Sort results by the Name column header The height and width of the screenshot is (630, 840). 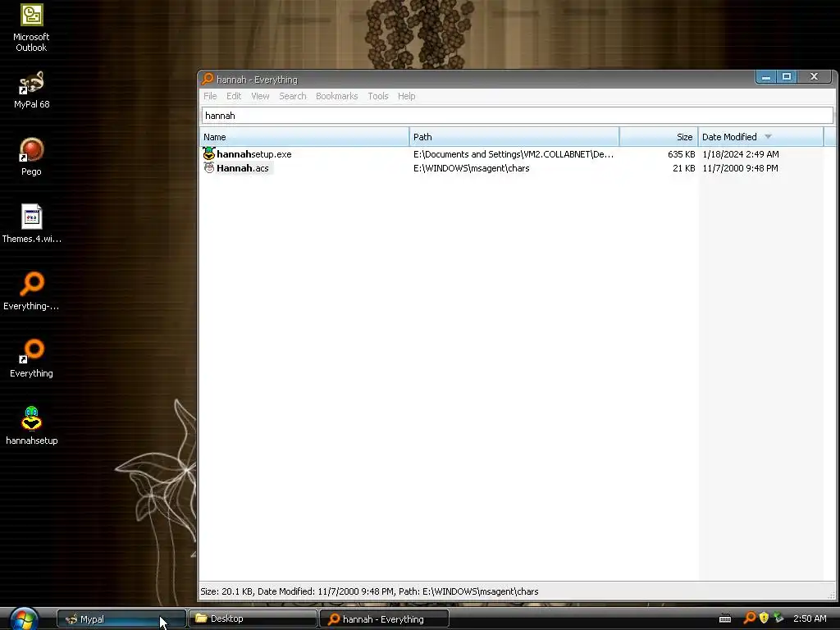304,137
